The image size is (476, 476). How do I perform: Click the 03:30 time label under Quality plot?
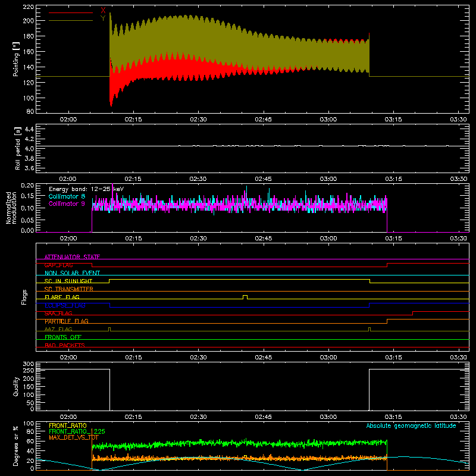458,417
